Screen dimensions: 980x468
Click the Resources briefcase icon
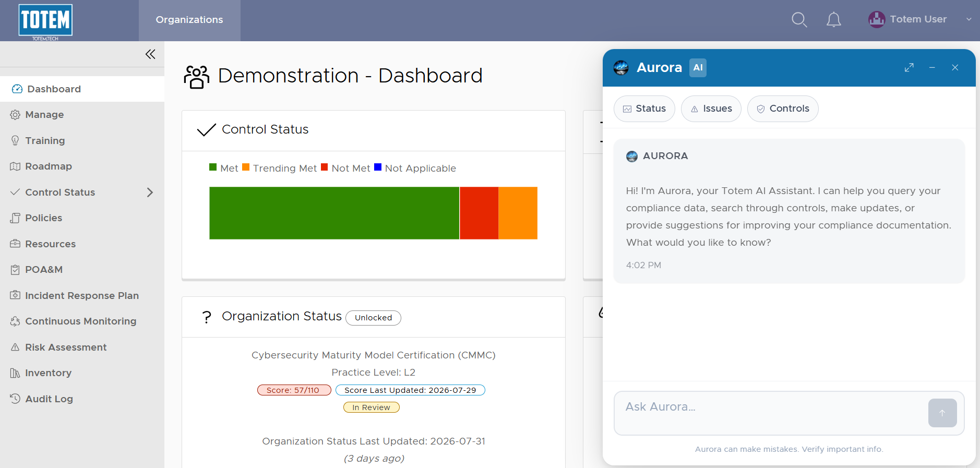15,244
